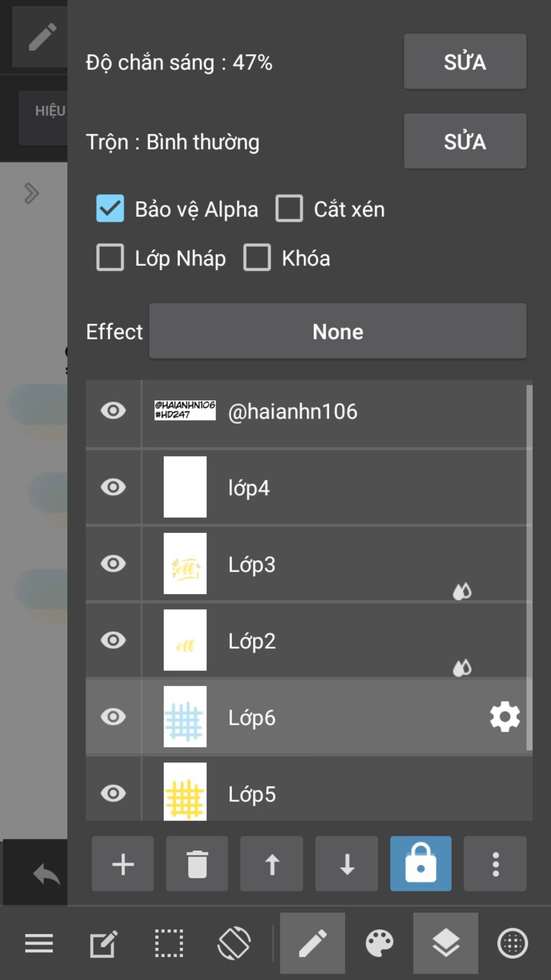Check the Khóa checkbox

tap(257, 257)
